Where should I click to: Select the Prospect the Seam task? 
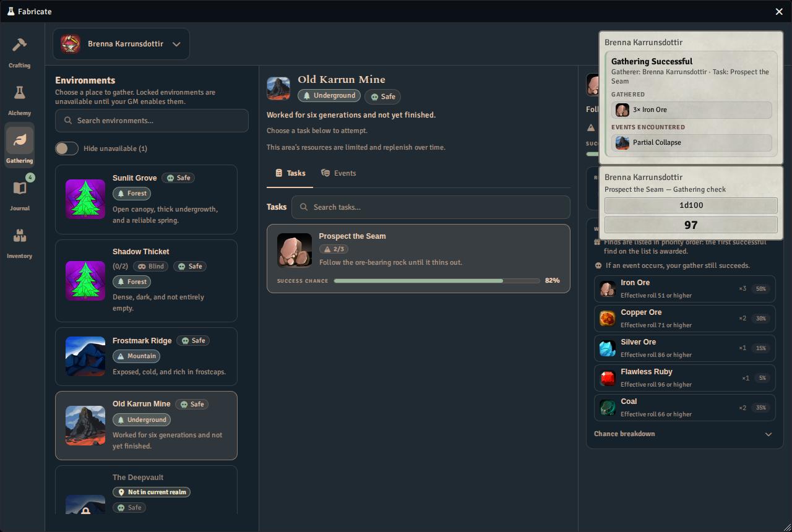(x=418, y=259)
